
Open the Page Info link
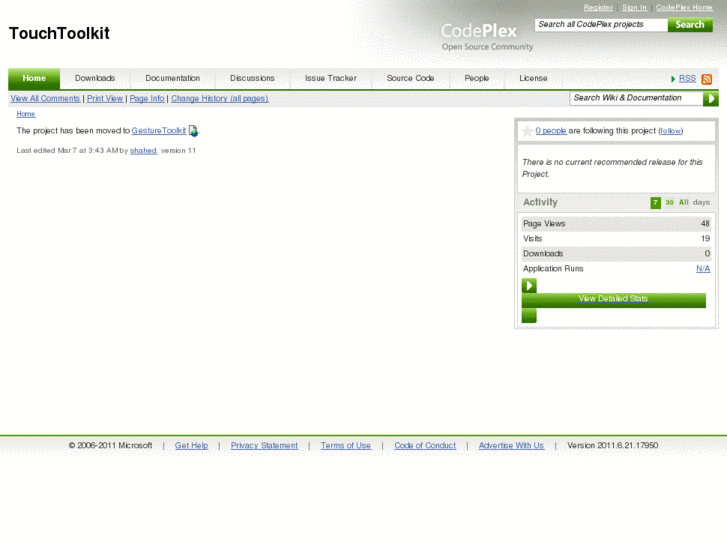click(147, 98)
